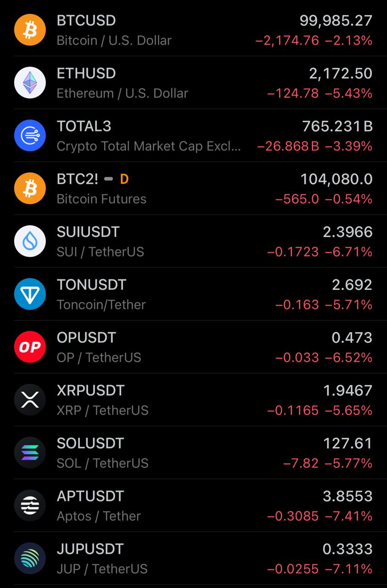Screen dimensions: 387x588
Task: Tap the APTUSDT change −7.41%
Action: 348,516
